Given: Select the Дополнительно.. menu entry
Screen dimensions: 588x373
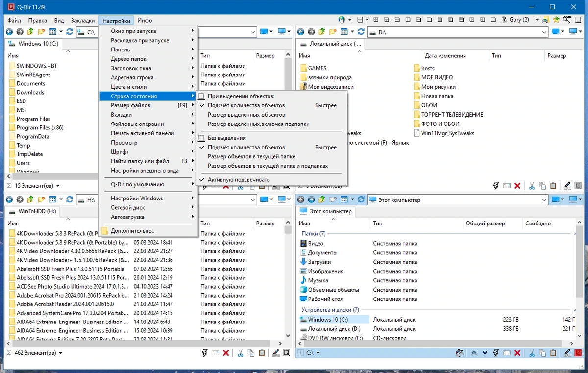Looking at the screenshot, I should (148, 231).
